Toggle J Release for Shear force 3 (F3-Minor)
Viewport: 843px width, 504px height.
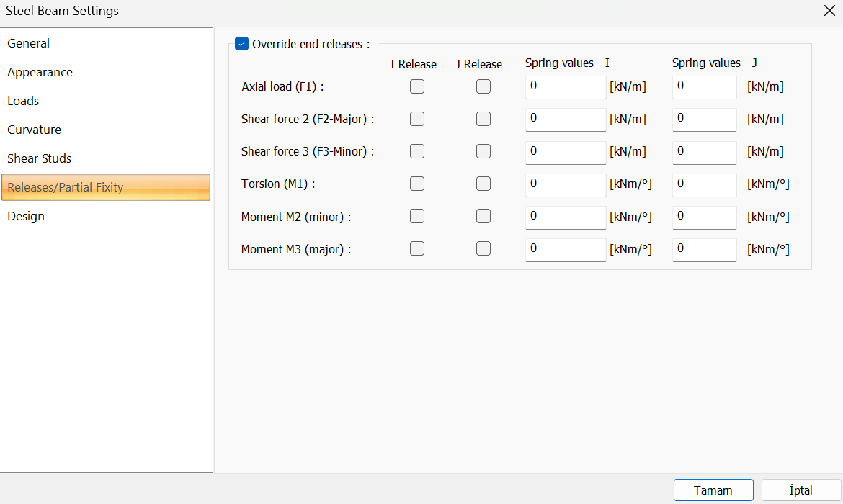coord(483,151)
